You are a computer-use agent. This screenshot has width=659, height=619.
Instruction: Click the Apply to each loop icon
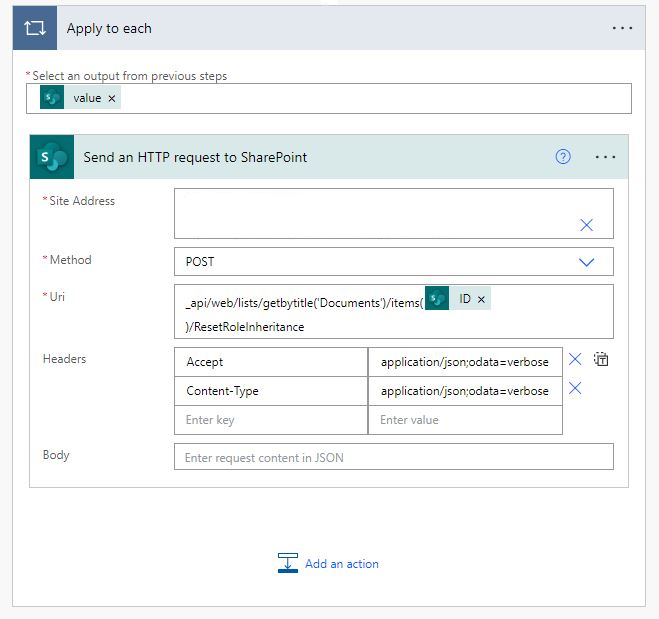(x=35, y=28)
